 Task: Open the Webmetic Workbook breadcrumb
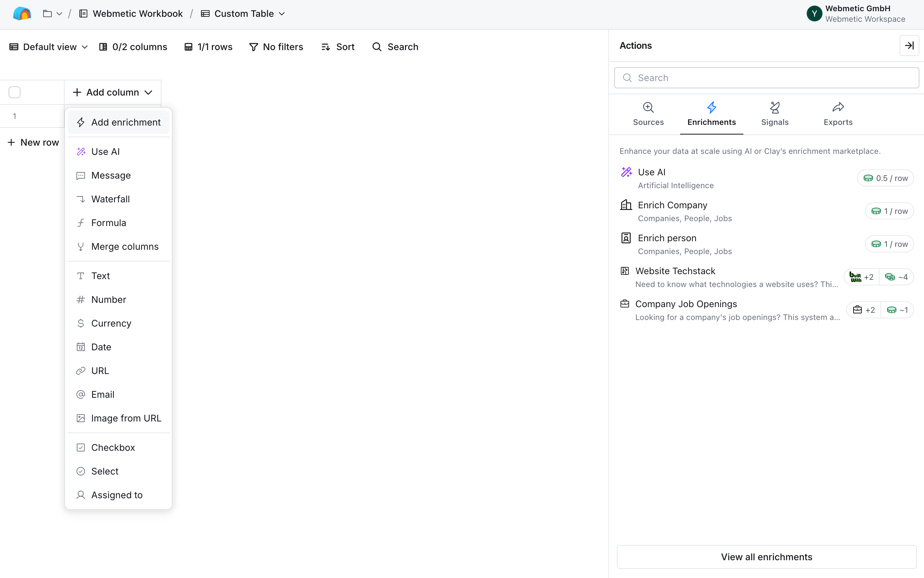pos(131,14)
